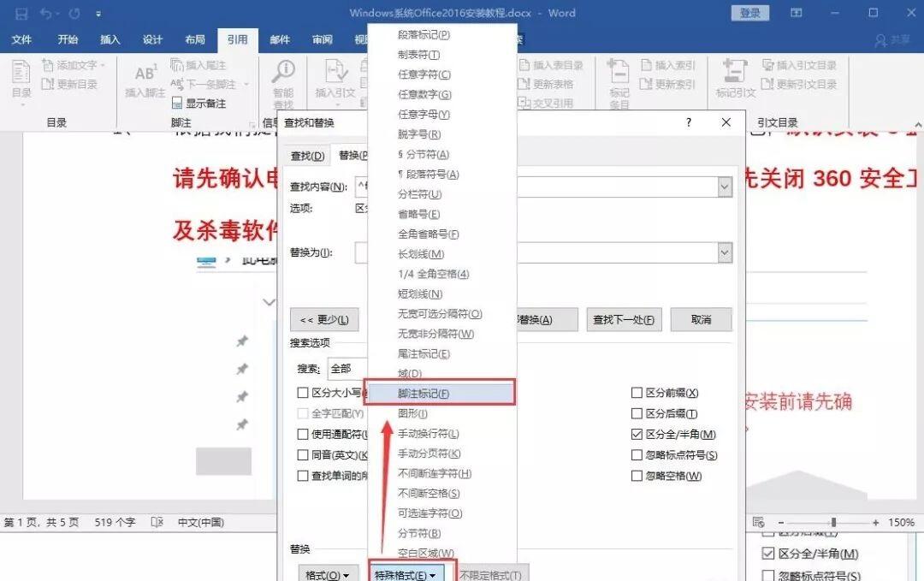Switch to the 查找(D) tab
Image resolution: width=924 pixels, height=581 pixels.
pos(308,156)
